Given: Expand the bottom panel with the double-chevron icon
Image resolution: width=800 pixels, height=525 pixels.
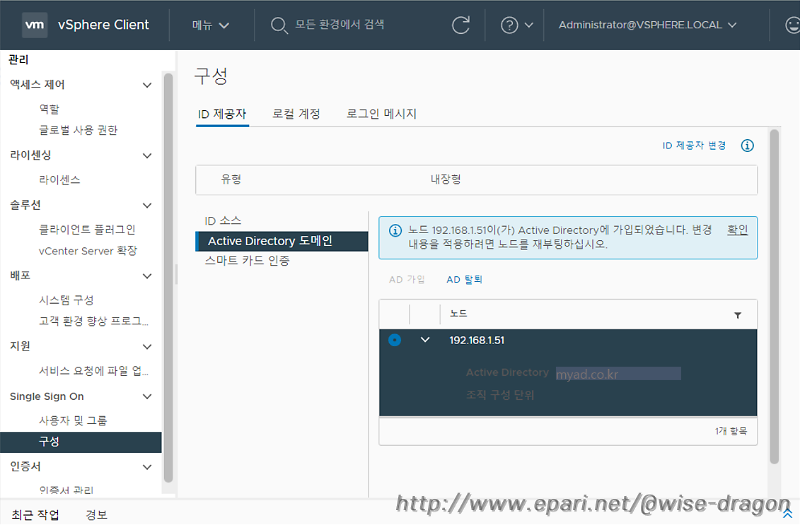Looking at the screenshot, I should pos(787,513).
